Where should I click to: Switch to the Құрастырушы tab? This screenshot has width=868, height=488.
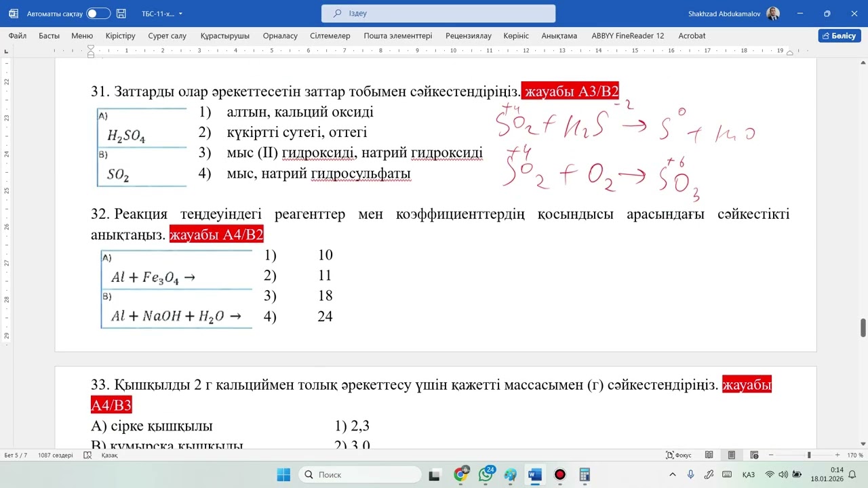[225, 36]
